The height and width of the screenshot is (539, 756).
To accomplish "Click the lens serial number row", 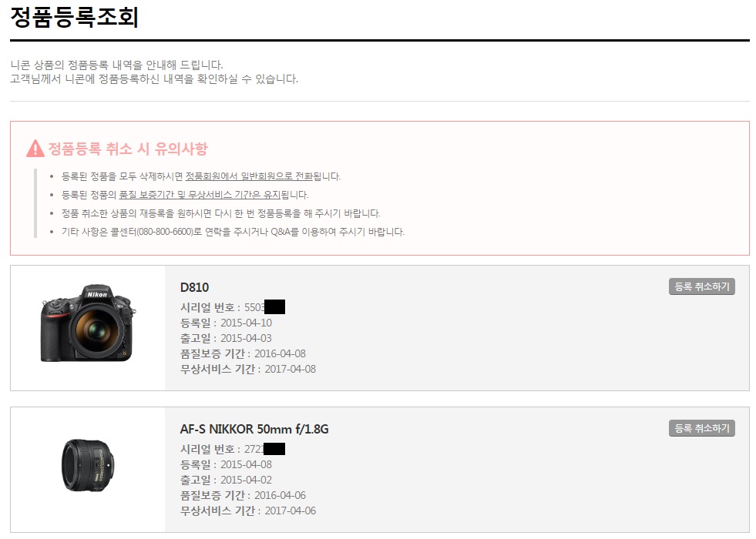I will coord(233,449).
